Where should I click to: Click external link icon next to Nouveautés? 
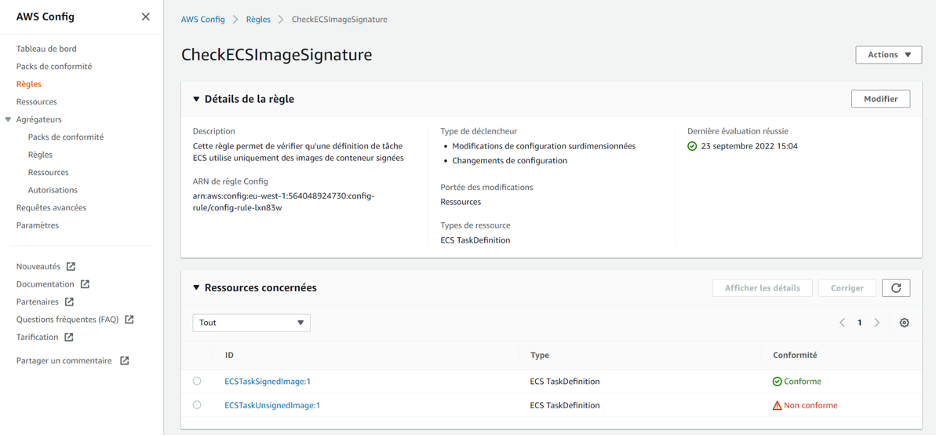tap(70, 266)
